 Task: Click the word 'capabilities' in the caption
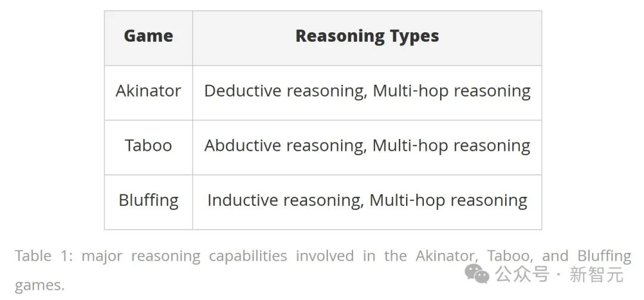coord(248,256)
